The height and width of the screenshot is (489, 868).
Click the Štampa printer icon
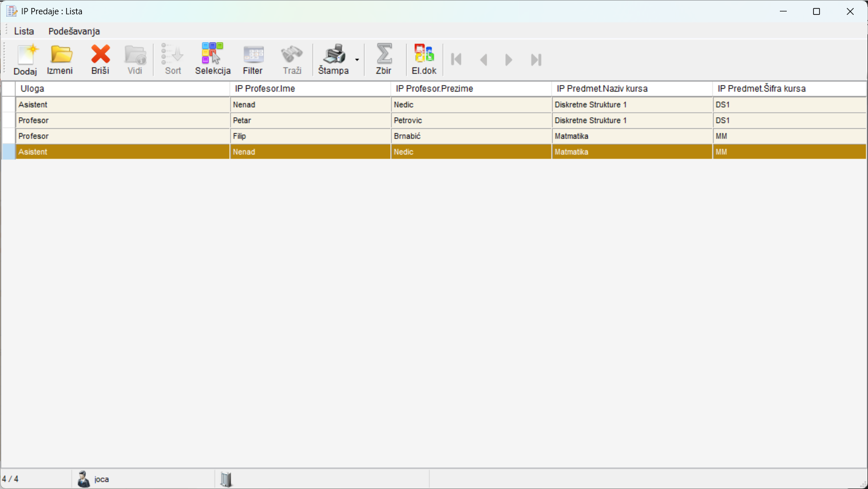(334, 59)
